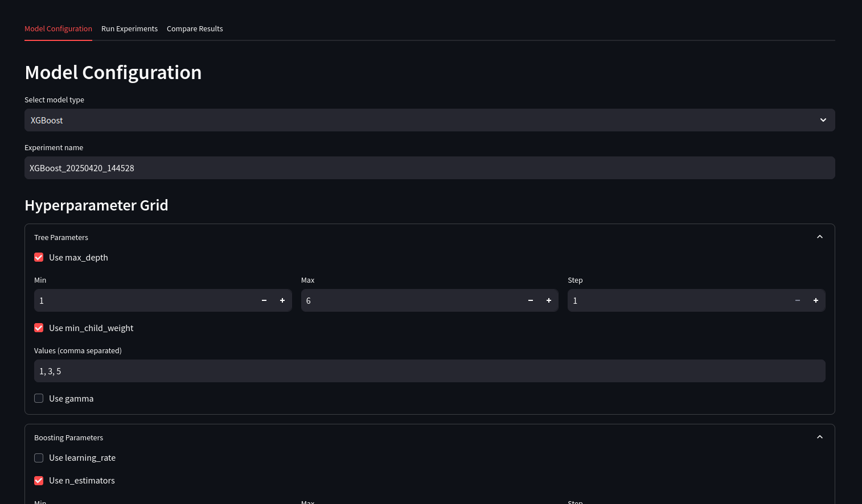Decrease max_depth Max value with minus icon

coord(531,300)
